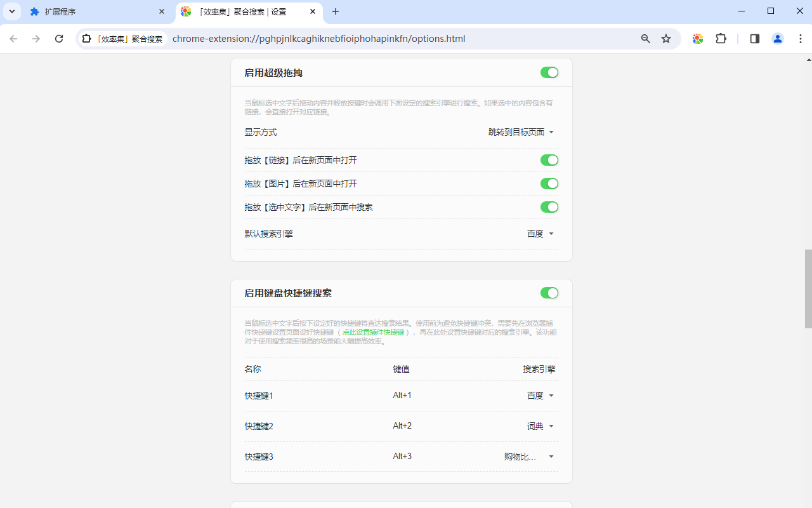
Task: Expand the 默认搜索引擎 dropdown set to 百度
Action: click(540, 234)
